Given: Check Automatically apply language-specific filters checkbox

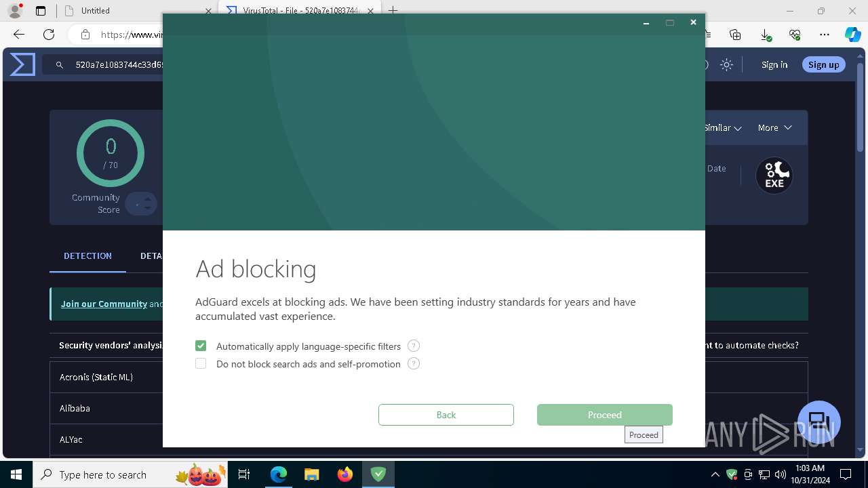Looking at the screenshot, I should [201, 346].
